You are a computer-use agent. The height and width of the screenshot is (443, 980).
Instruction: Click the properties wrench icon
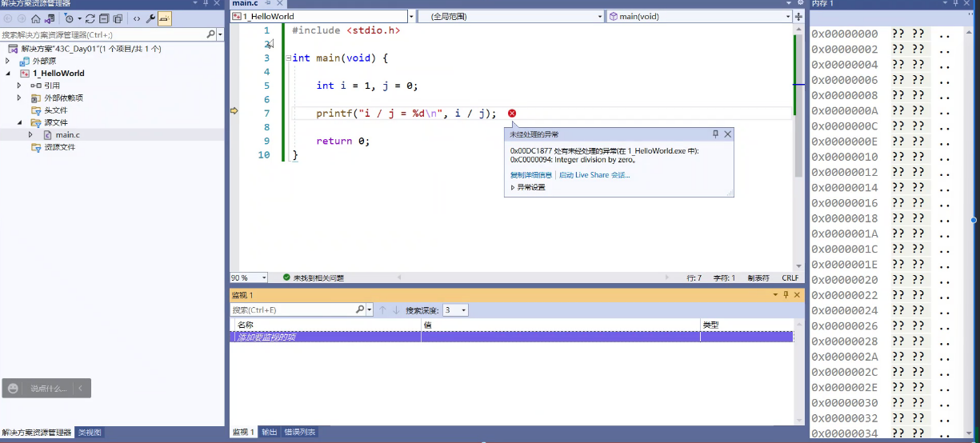pyautogui.click(x=150, y=18)
